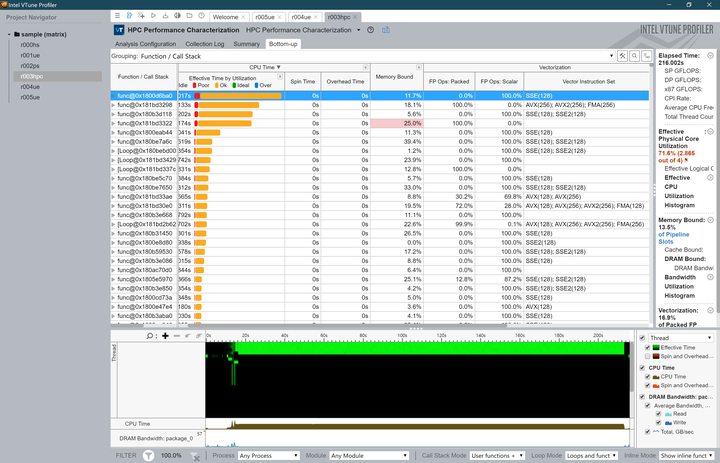Viewport: 720px width, 463px height.
Task: Click the New Project icon
Action: [141, 16]
